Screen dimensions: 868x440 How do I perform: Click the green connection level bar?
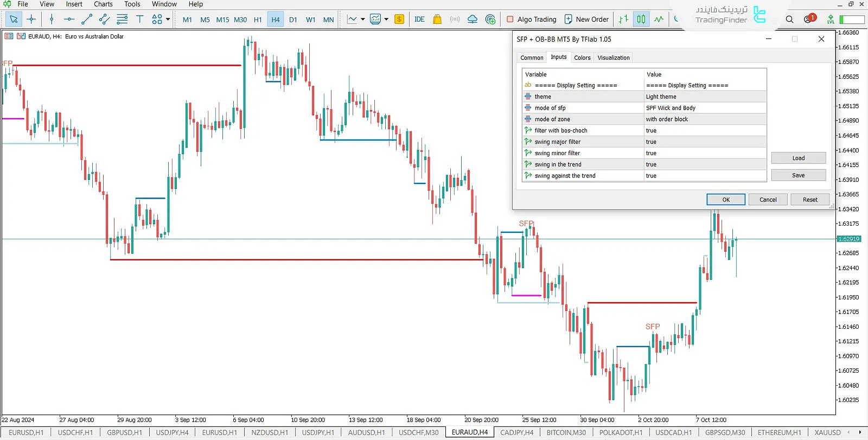(851, 20)
